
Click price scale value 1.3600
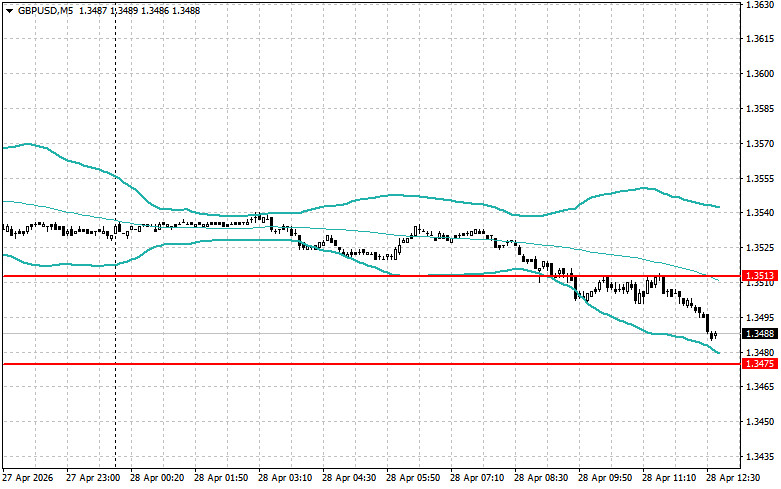pos(760,74)
